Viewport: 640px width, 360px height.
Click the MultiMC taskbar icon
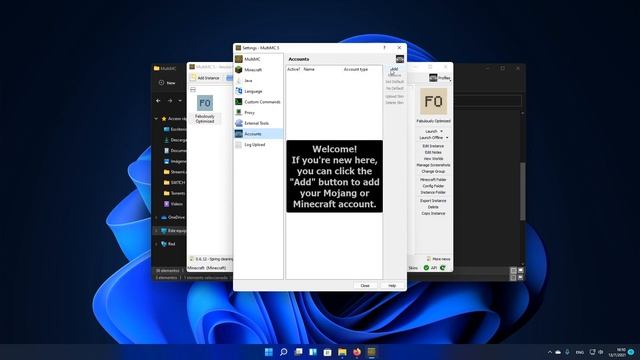pos(371,352)
